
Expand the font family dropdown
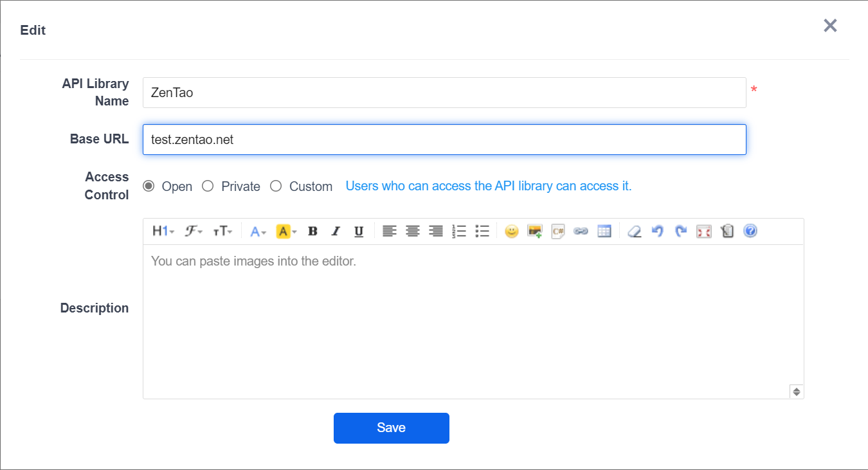pyautogui.click(x=194, y=231)
